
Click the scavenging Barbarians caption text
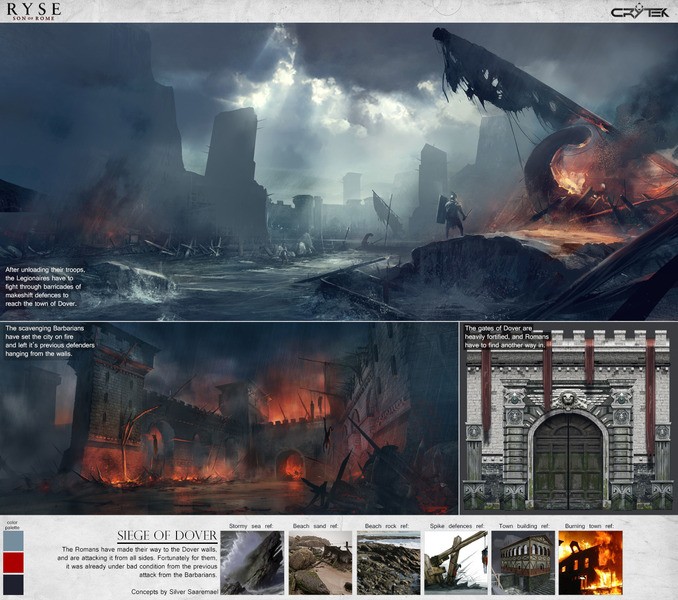(48, 341)
